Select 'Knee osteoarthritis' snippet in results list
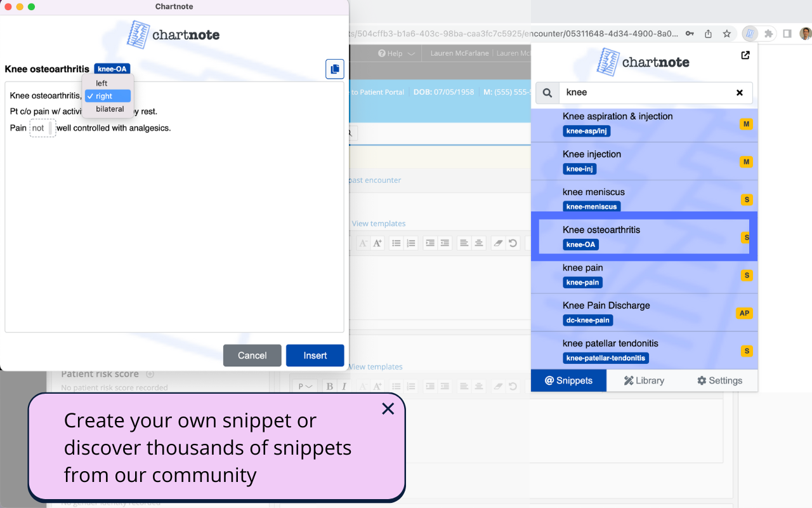812x508 pixels. point(644,237)
